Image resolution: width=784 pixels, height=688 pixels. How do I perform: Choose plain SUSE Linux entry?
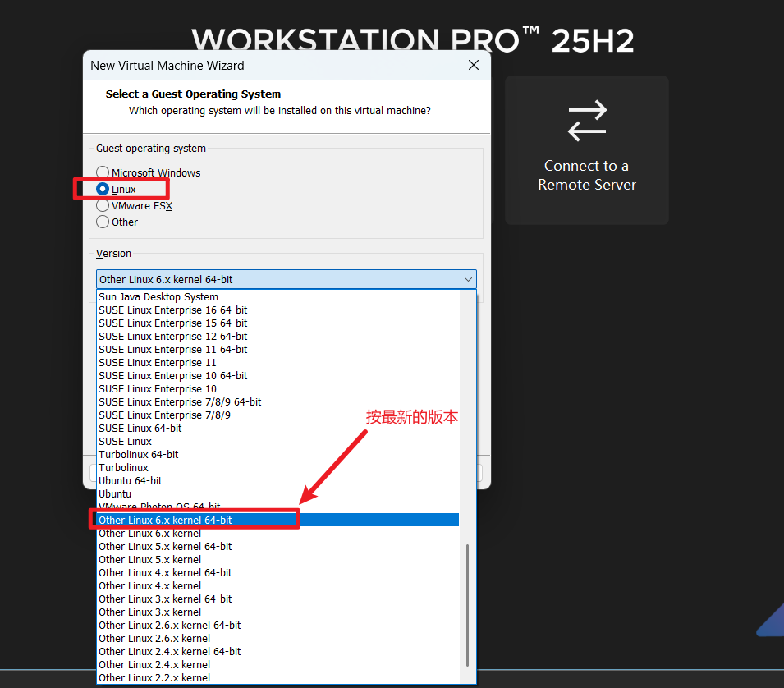[278, 442]
